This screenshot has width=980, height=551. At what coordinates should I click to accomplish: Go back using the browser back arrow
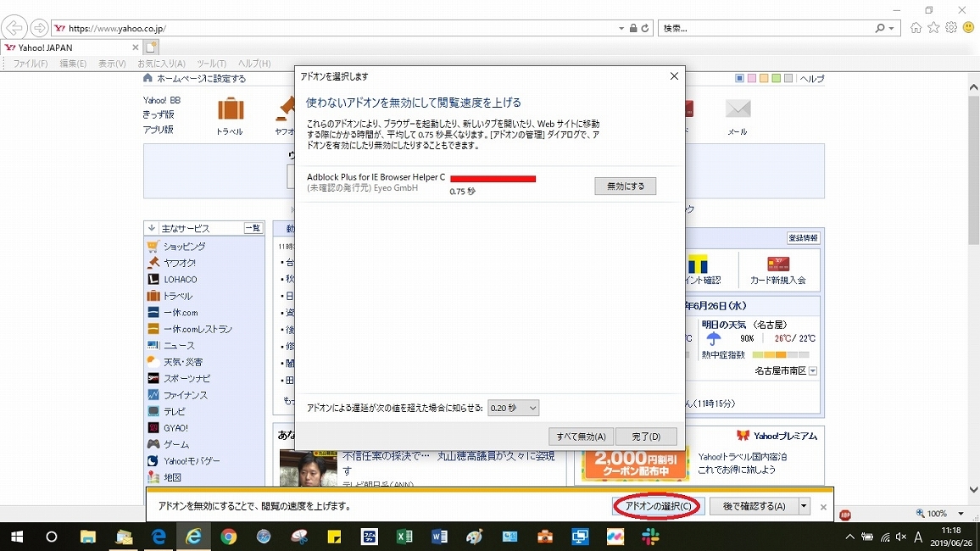[13, 28]
